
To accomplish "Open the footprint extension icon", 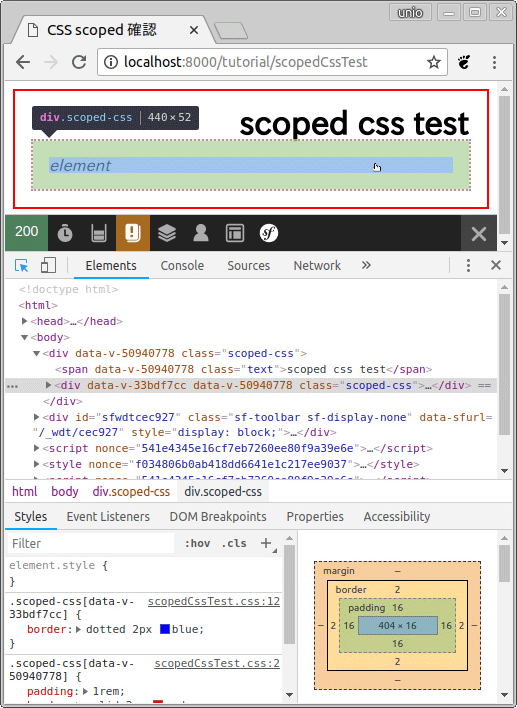I will (x=464, y=62).
